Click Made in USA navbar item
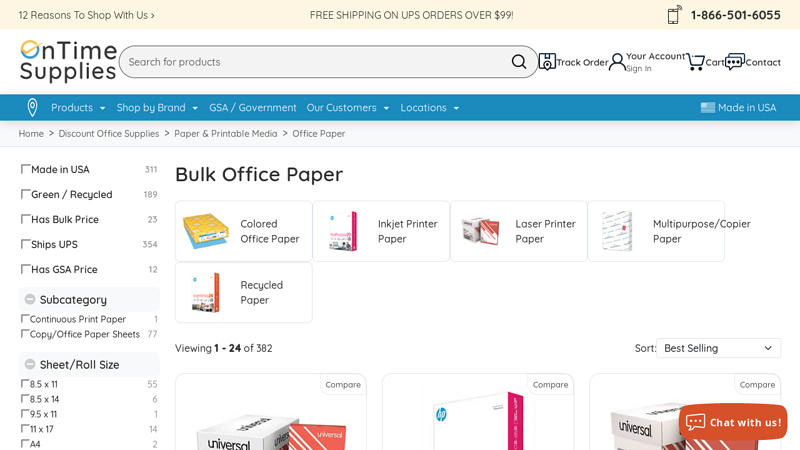 pyautogui.click(x=738, y=108)
